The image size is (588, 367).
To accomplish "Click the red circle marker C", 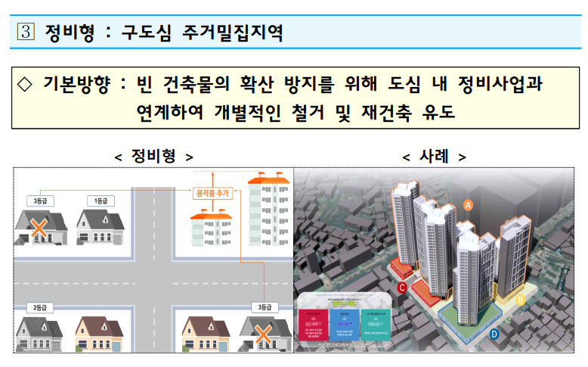I will pyautogui.click(x=402, y=288).
